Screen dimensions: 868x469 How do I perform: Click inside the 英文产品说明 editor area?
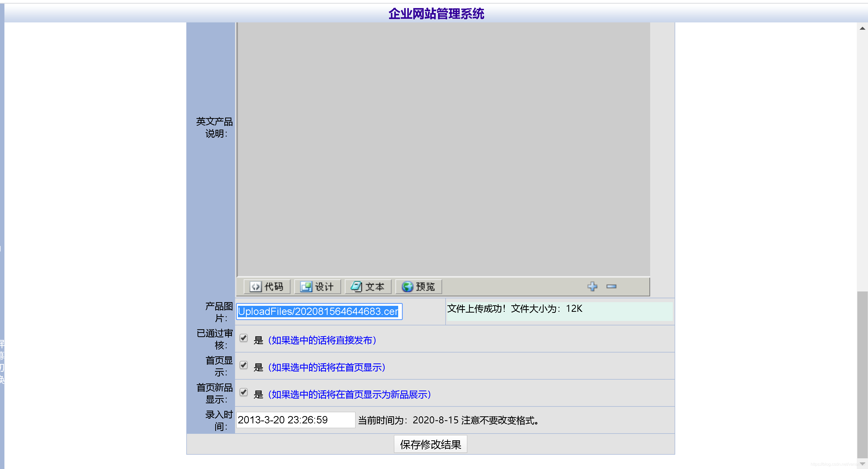pos(444,149)
